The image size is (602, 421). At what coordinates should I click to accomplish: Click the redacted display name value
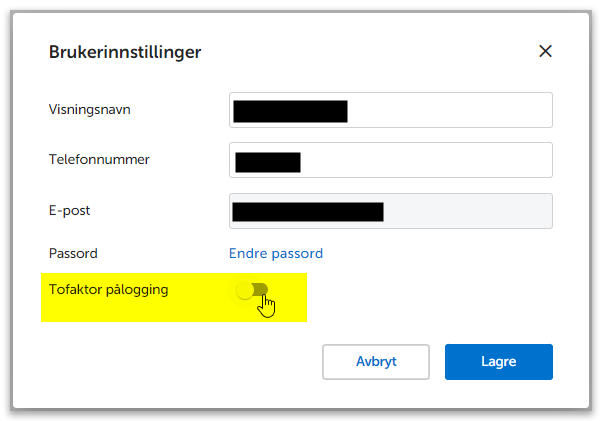tap(290, 110)
